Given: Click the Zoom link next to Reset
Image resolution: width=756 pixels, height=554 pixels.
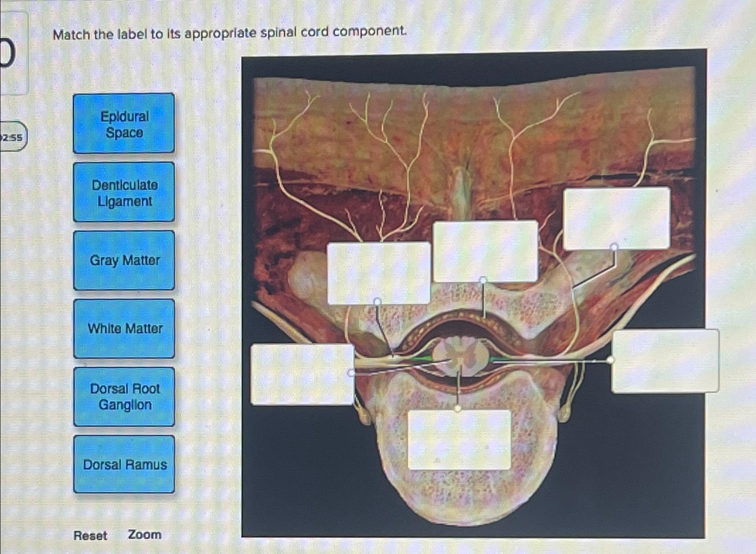Looking at the screenshot, I should pos(144,535).
